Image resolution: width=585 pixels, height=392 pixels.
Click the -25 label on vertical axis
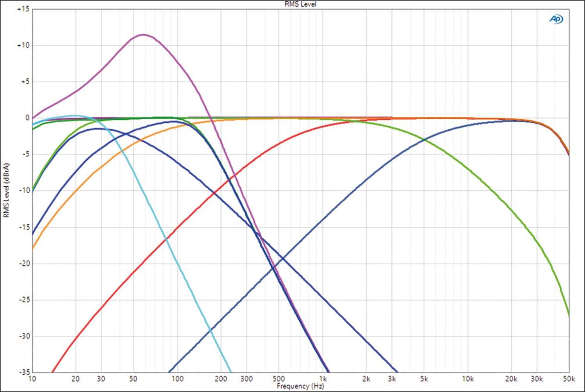pyautogui.click(x=24, y=300)
